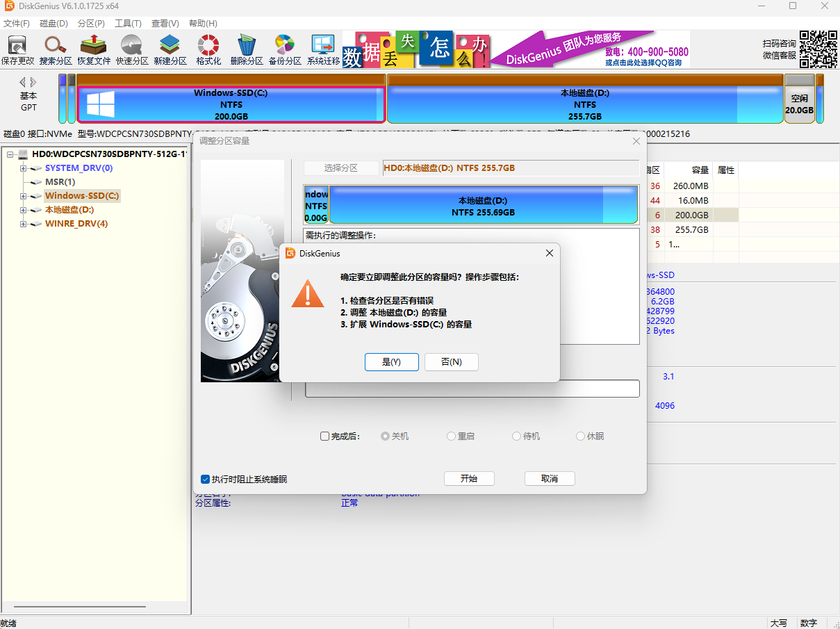Open the 分区(P) menu
The width and height of the screenshot is (840, 629).
(91, 24)
